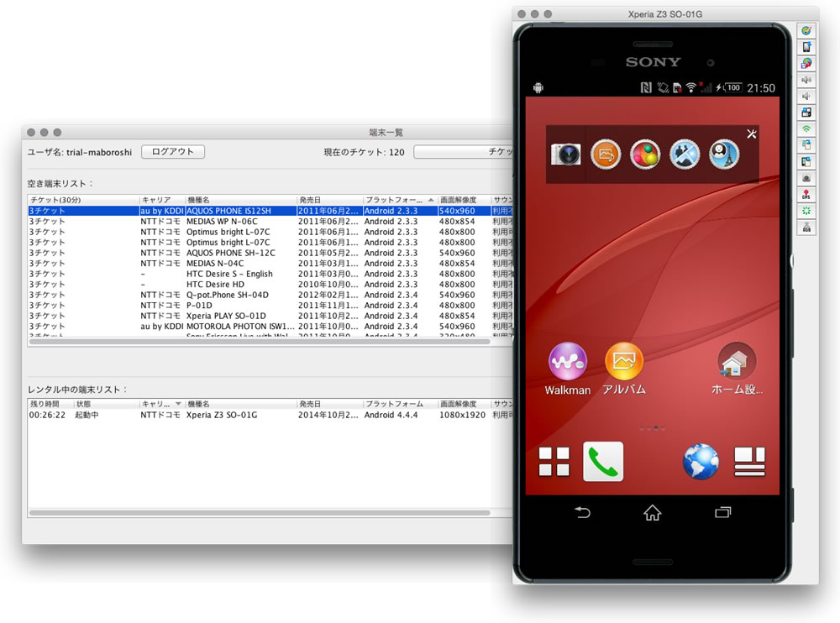
Task: Select the MEDIAS WP N-06C row
Action: coord(270,221)
